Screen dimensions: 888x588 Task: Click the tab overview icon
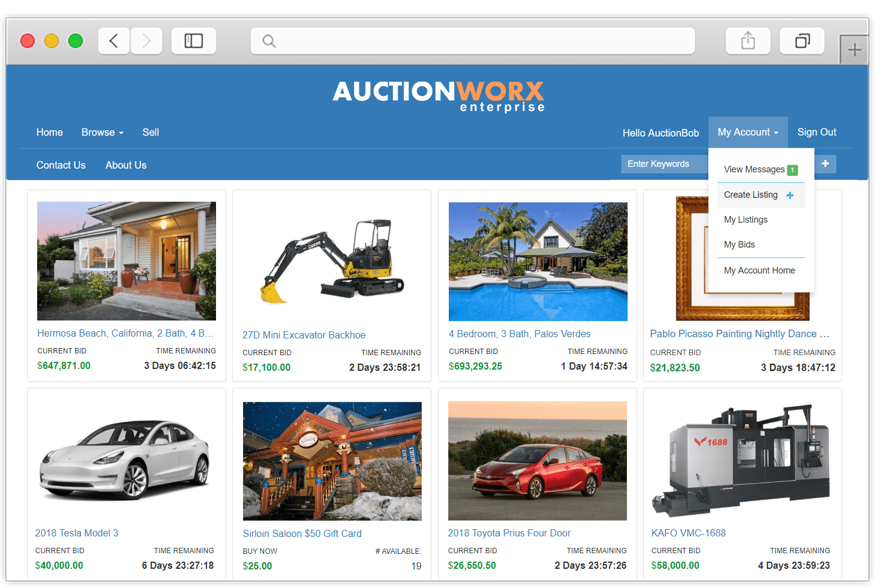(802, 40)
